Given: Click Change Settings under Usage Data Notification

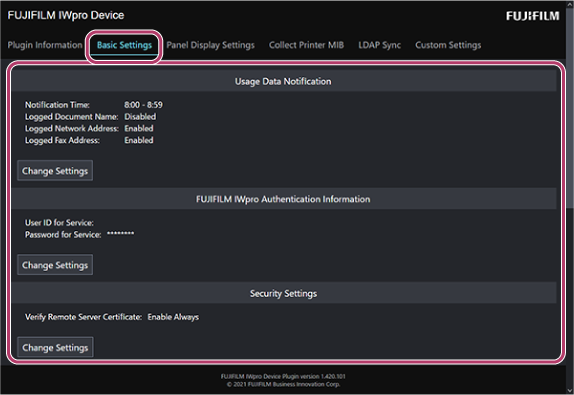Looking at the screenshot, I should click(x=55, y=171).
